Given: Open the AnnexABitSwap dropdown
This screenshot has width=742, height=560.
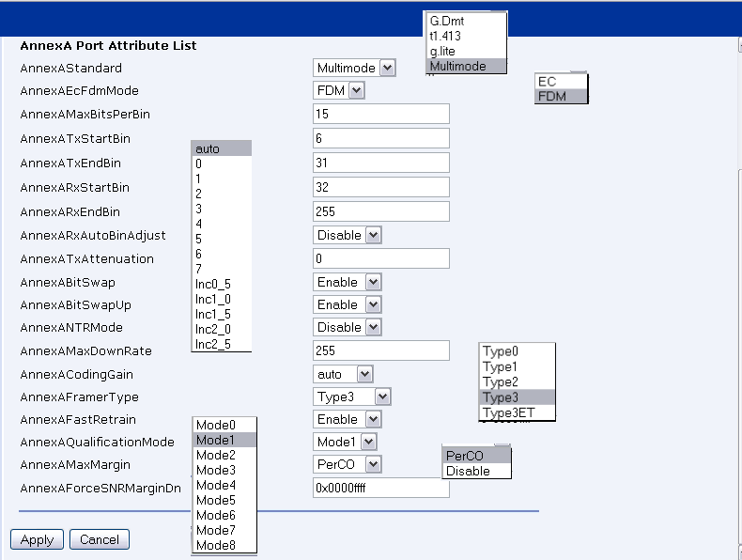Looking at the screenshot, I should (347, 282).
